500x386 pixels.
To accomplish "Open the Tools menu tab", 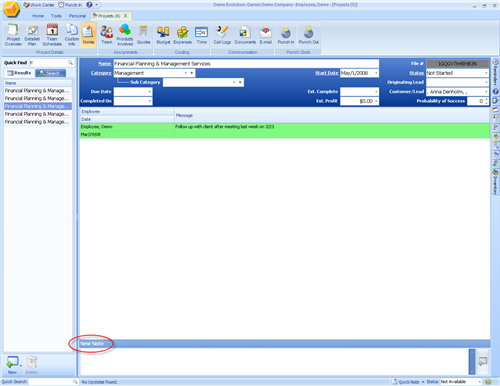I will 56,16.
